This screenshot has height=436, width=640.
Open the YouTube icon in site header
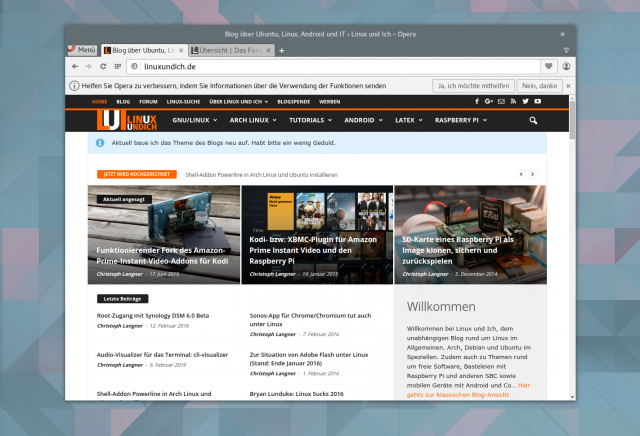tap(538, 101)
